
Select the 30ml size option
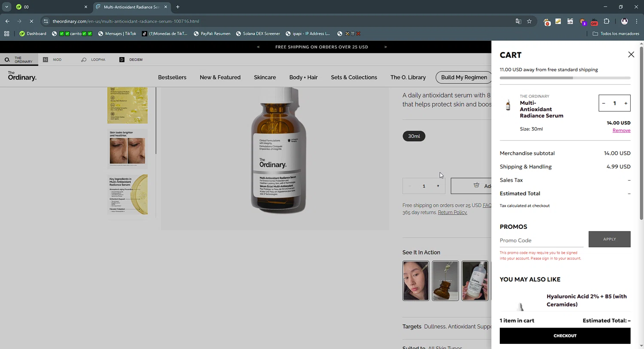414,136
